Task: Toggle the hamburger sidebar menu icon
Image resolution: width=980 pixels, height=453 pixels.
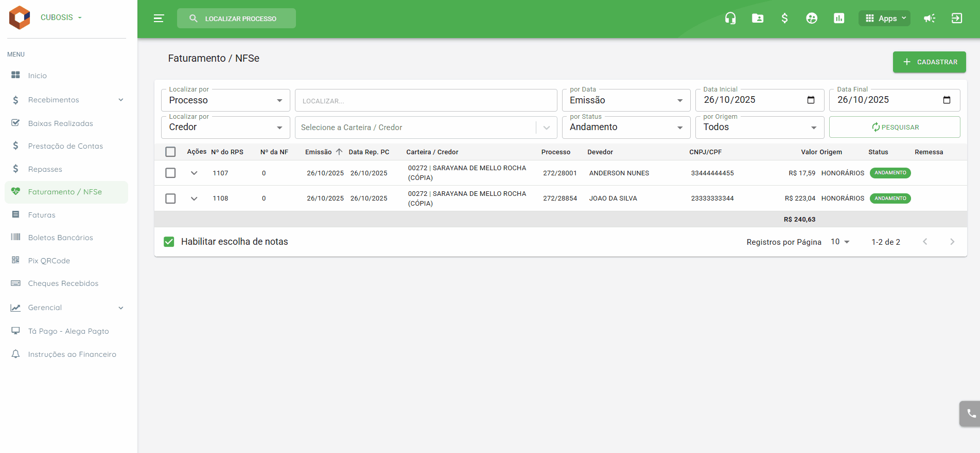Action: [159, 19]
